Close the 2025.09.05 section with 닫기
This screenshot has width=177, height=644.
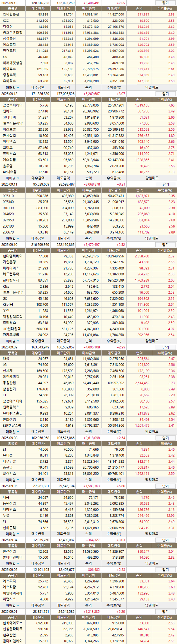click(165, 486)
